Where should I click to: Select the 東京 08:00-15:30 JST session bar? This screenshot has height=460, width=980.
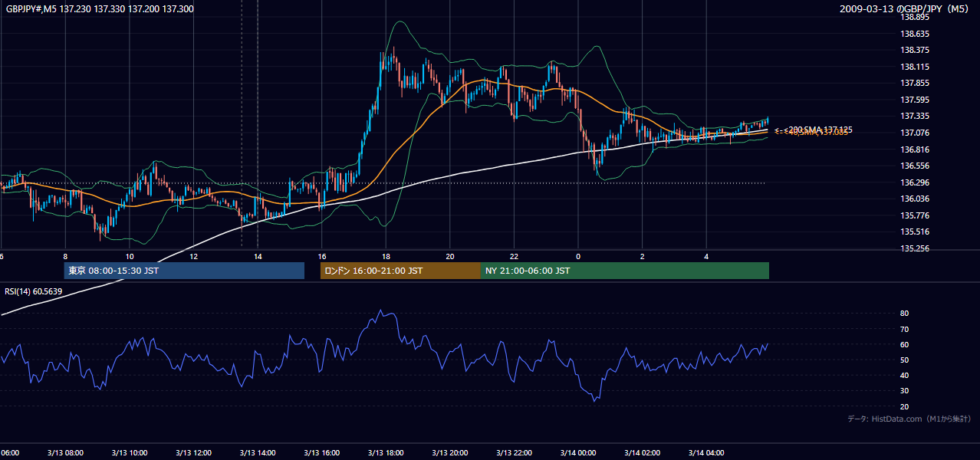coord(184,271)
